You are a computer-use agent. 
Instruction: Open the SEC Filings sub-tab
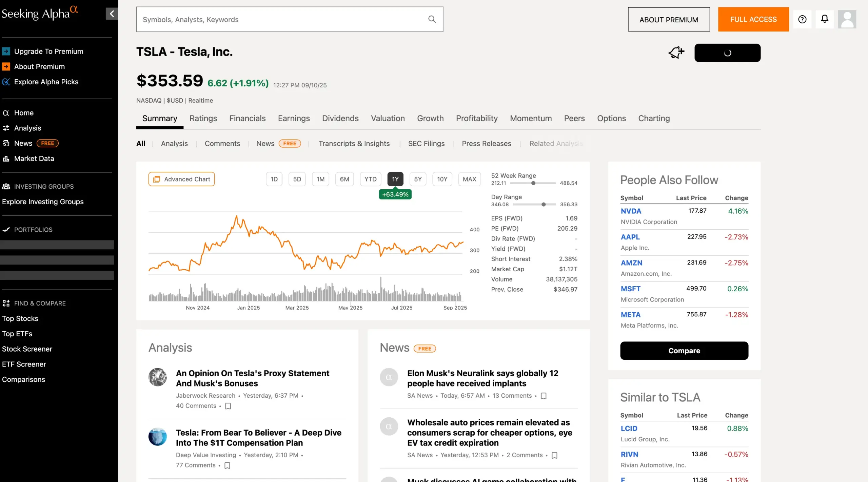tap(426, 144)
